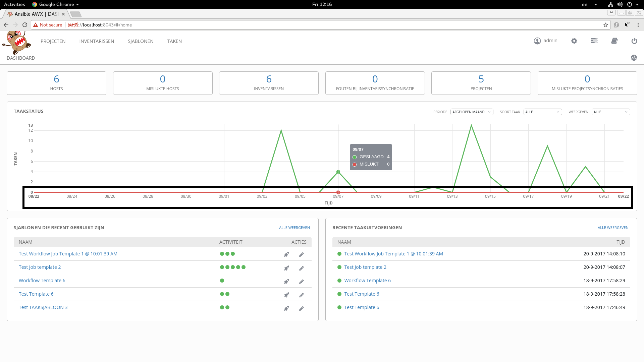Open the PROJECTEN menu item
This screenshot has height=362, width=644.
(53, 41)
